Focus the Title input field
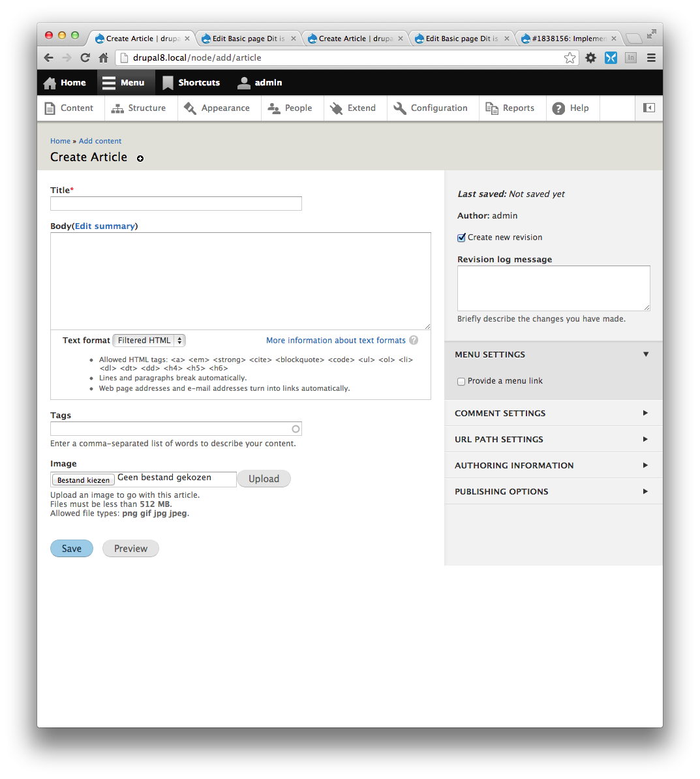This screenshot has height=779, width=700. (x=176, y=204)
